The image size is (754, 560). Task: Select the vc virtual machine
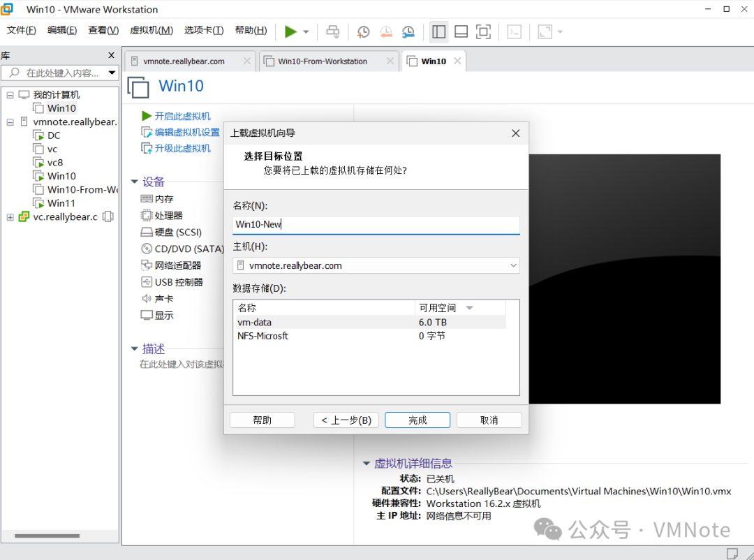click(52, 149)
